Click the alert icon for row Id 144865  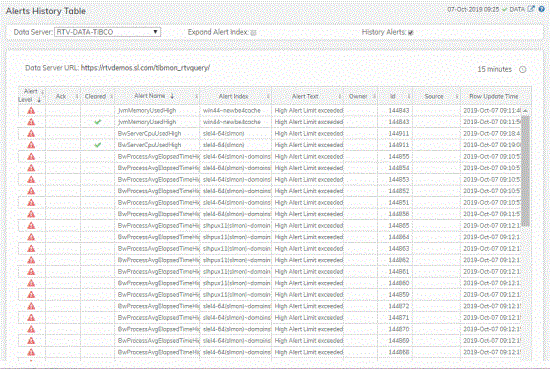click(31, 226)
